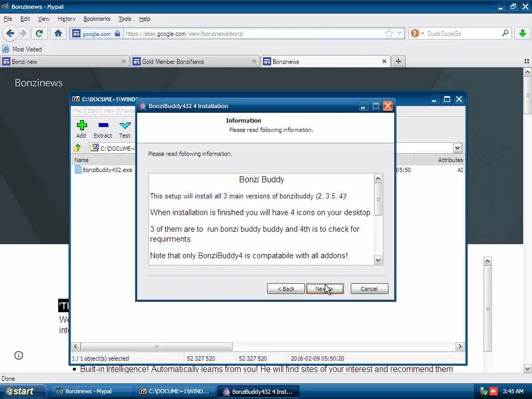Open the 7-Zip path dropdown arrow
This screenshot has width=532, height=399.
coord(457,148)
